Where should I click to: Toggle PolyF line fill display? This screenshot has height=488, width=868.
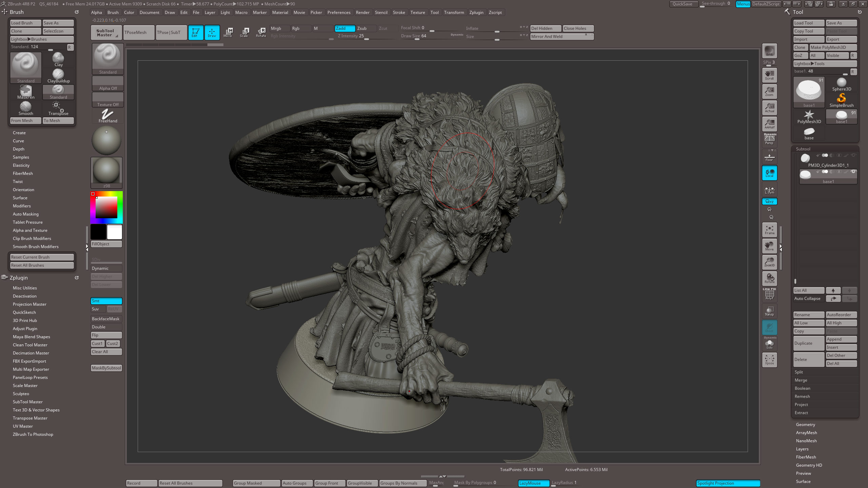tap(769, 294)
